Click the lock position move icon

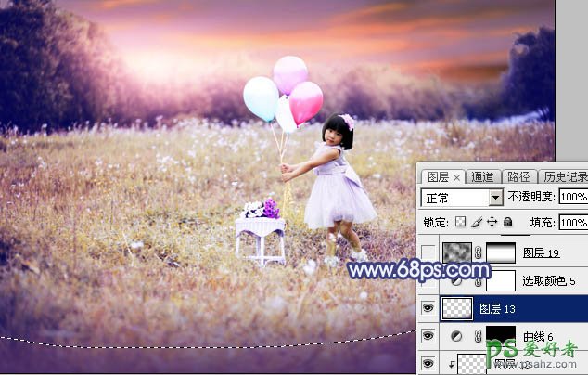(492, 223)
